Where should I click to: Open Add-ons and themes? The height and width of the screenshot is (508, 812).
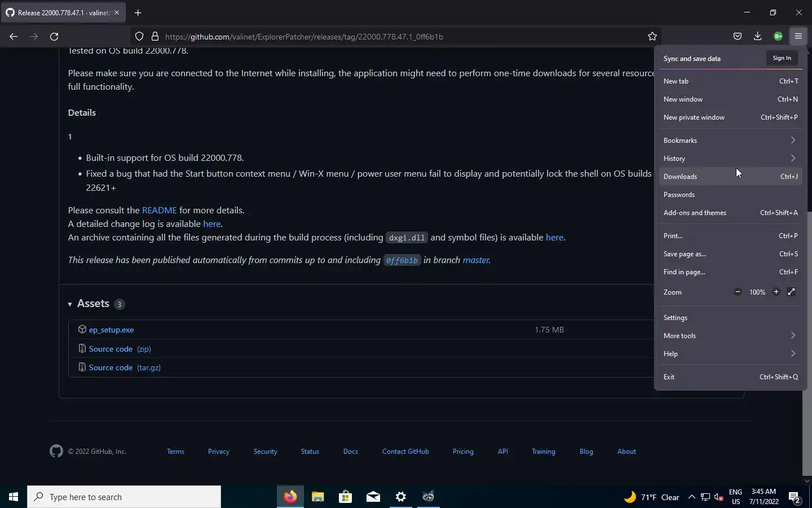tap(730, 212)
